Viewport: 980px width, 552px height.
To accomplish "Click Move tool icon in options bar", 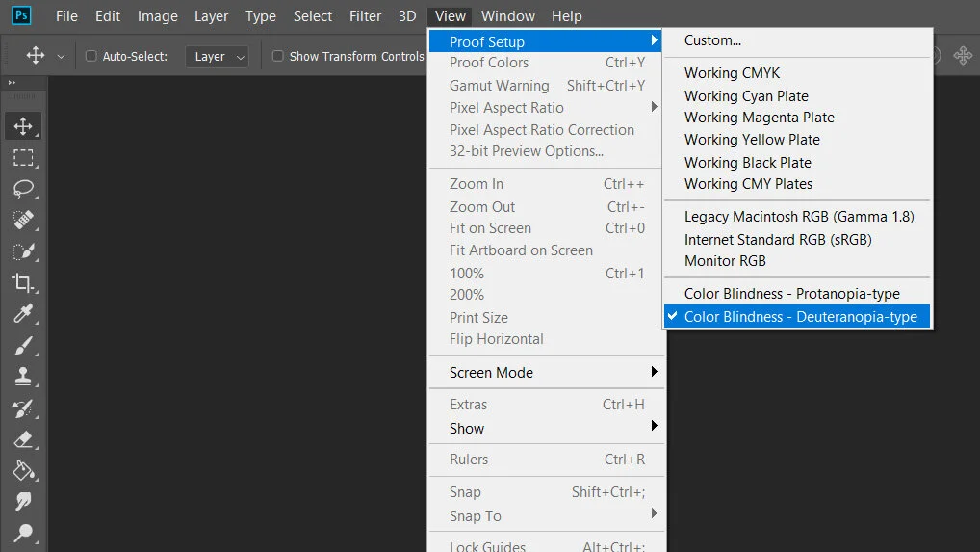I will (x=35, y=56).
